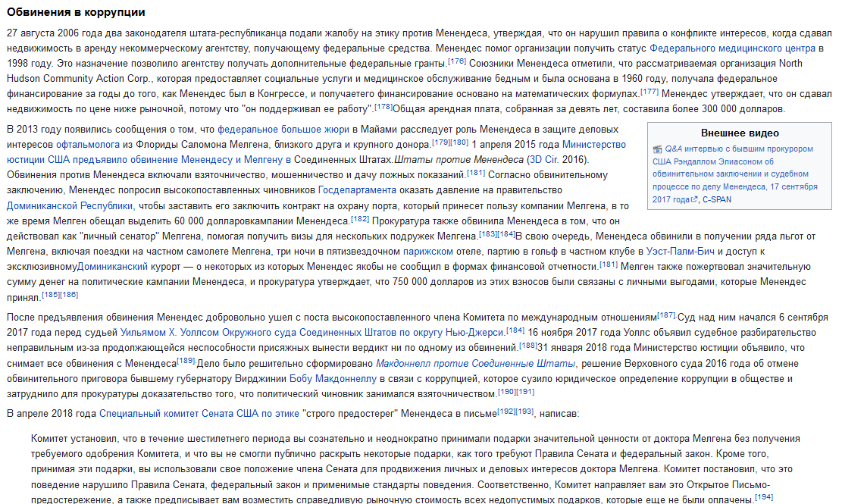Viewport: 842px width, 504px height.
Task: Follow the italic Макдоннелл против Соединенные Штаты link
Action: (475, 363)
